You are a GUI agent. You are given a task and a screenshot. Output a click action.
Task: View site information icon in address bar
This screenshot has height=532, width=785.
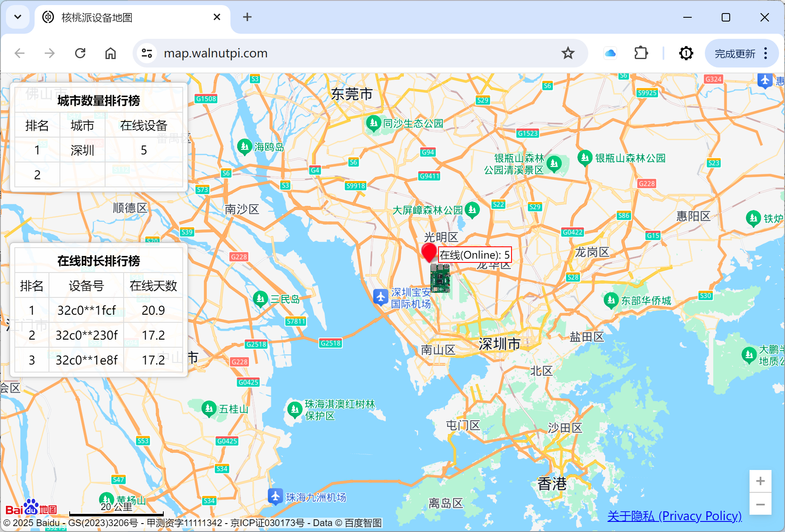pyautogui.click(x=147, y=53)
